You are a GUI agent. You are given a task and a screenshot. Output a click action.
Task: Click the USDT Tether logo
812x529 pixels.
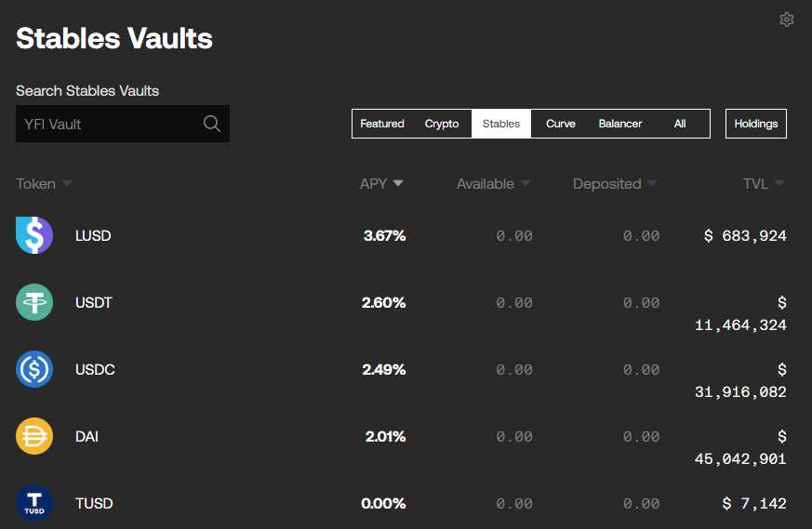point(34,302)
